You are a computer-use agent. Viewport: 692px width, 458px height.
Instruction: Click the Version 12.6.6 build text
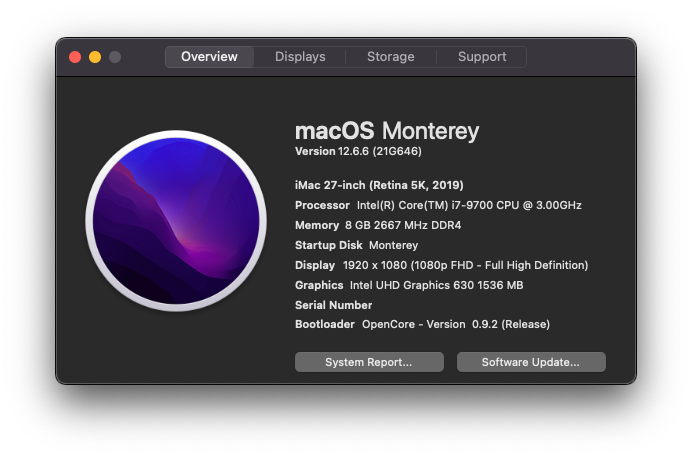[358, 151]
